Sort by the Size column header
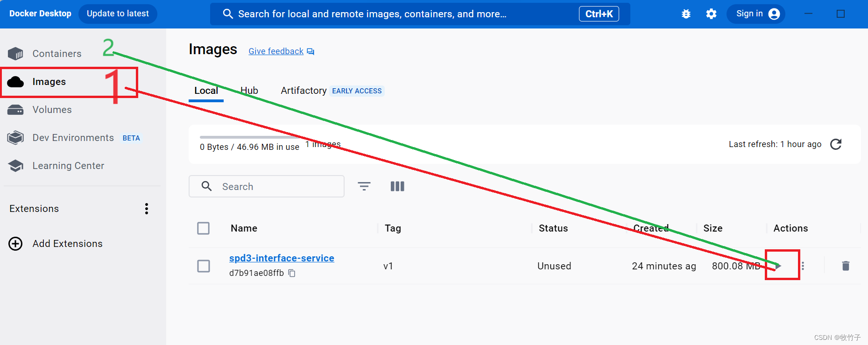The width and height of the screenshot is (868, 345). [713, 228]
